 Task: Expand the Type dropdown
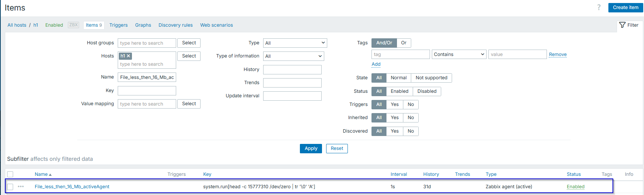point(295,43)
